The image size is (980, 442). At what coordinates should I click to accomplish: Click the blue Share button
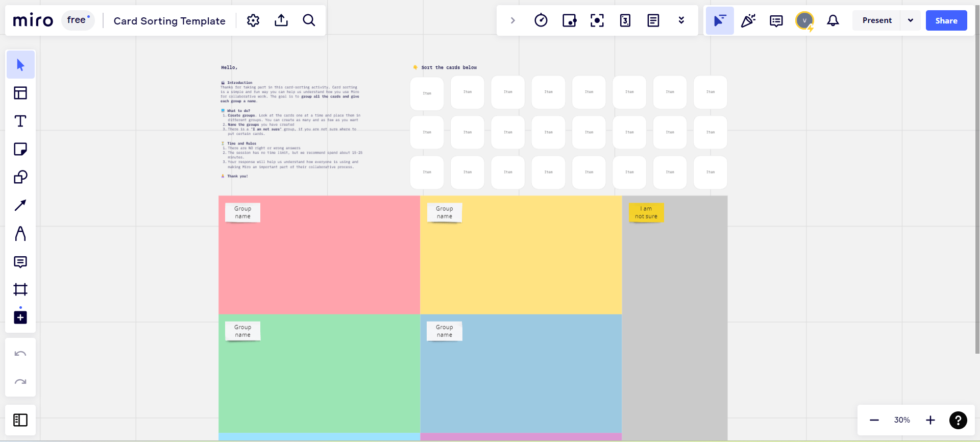tap(946, 20)
